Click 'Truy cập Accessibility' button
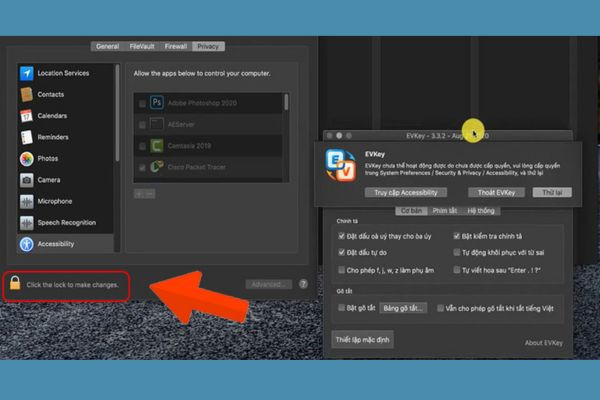600x400 pixels. pos(406,193)
